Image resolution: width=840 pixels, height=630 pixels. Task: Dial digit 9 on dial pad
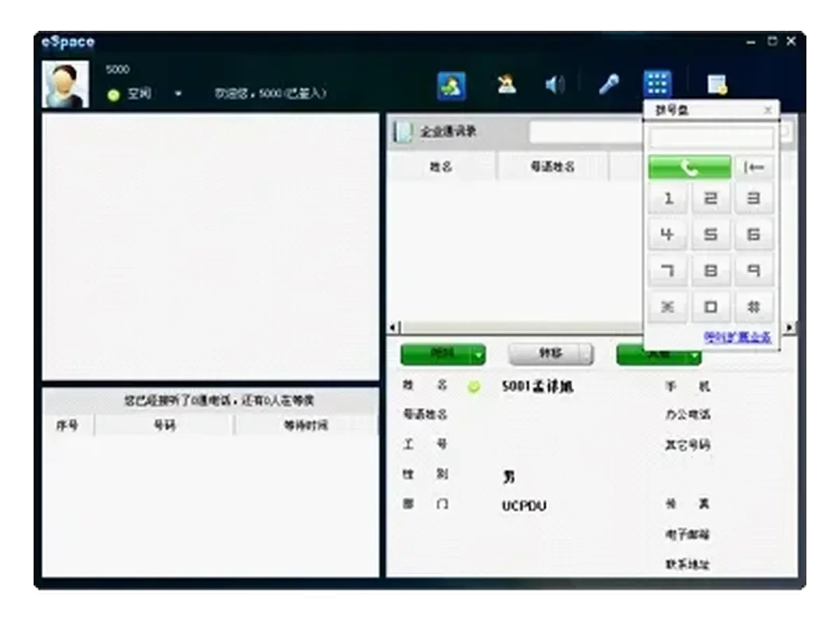point(754,271)
